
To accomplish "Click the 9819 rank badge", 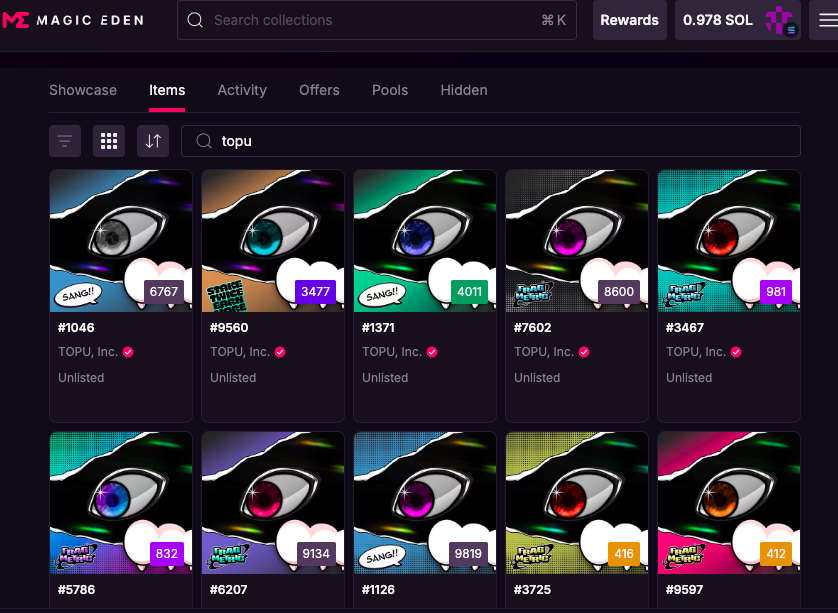I will pos(468,554).
